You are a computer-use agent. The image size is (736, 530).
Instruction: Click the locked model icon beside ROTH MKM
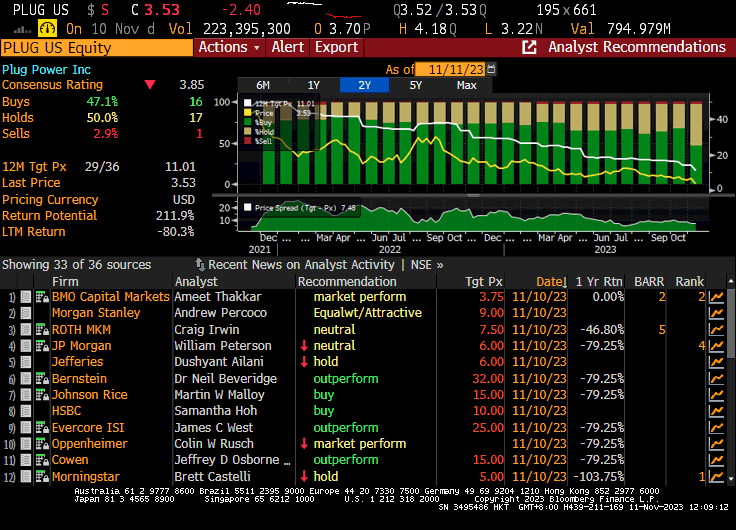coord(42,330)
